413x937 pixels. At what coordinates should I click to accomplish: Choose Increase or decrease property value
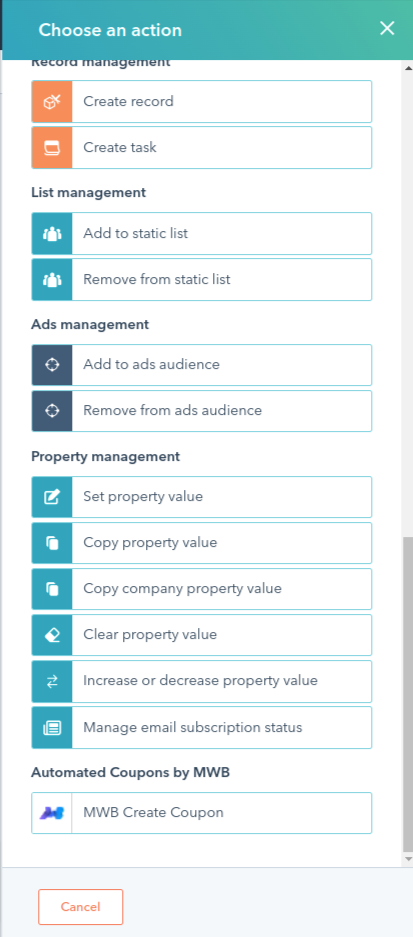pos(202,681)
